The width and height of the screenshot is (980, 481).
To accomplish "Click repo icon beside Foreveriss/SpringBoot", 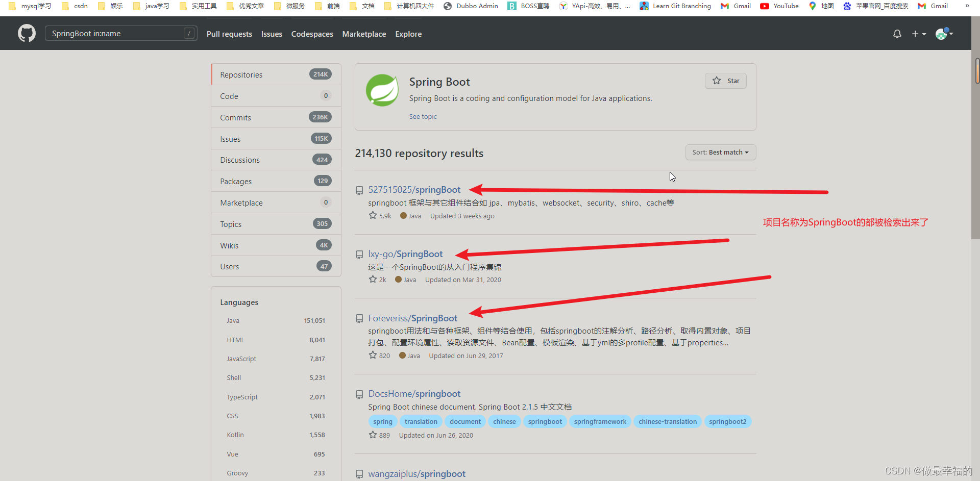I will coord(359,319).
